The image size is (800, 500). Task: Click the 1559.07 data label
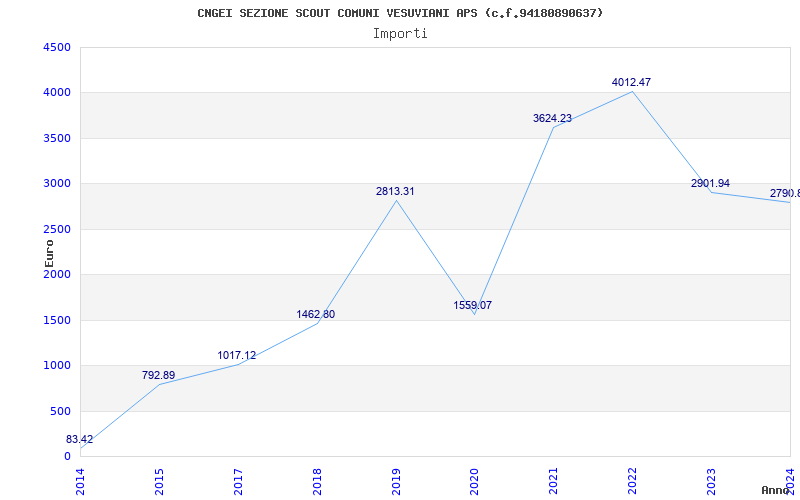coord(472,305)
